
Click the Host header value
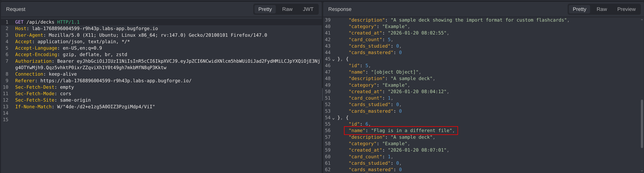(95, 28)
